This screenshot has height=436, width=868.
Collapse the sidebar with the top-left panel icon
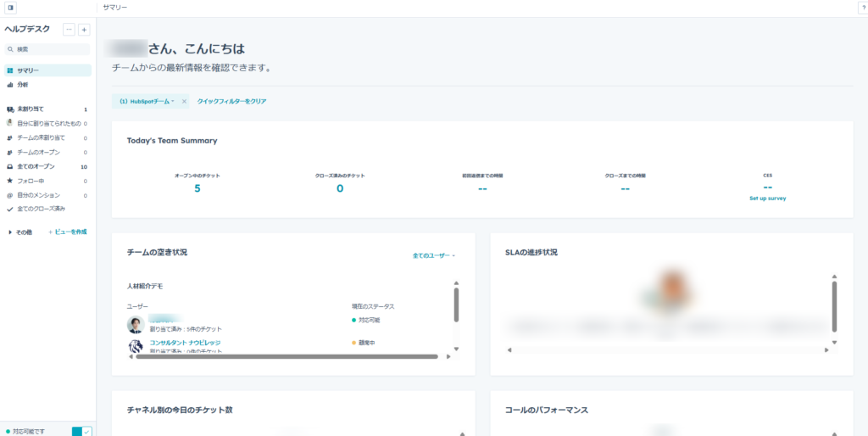pyautogui.click(x=10, y=8)
